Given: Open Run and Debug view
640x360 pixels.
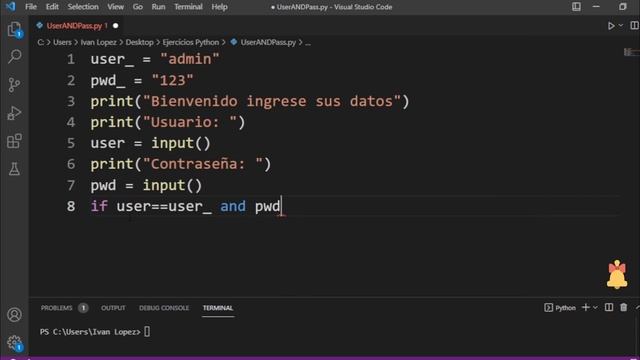Looking at the screenshot, I should pos(14,113).
